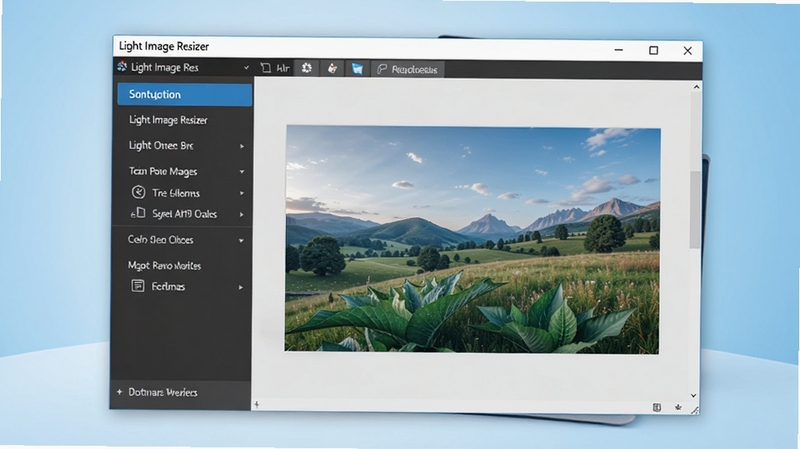
Task: Click the Reaqloeats toolbar button
Action: pyautogui.click(x=408, y=69)
